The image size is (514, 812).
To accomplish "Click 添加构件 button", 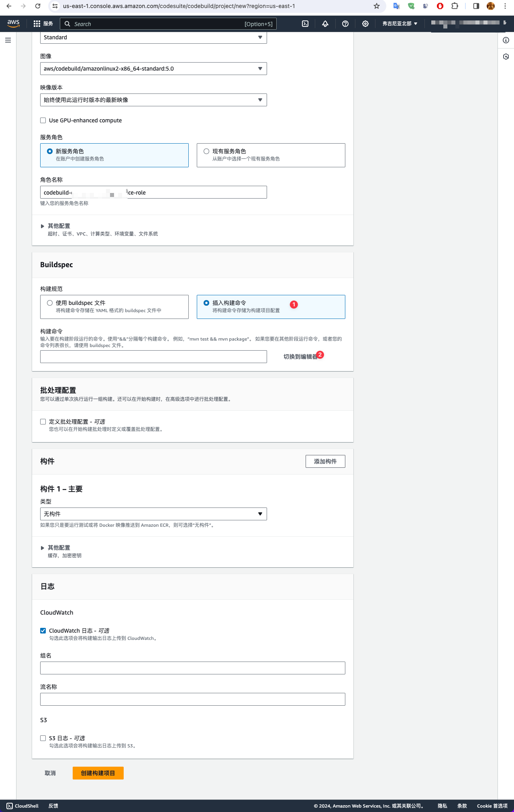I will (325, 461).
